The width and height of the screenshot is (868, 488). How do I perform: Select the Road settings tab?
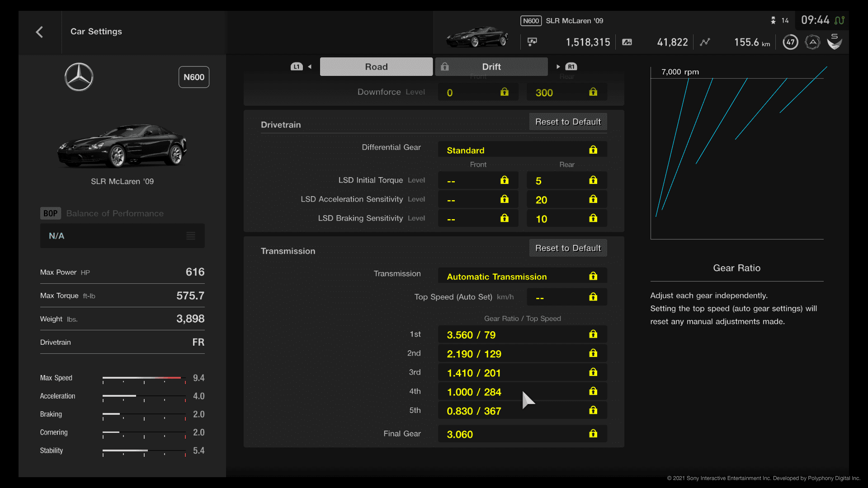tap(376, 67)
